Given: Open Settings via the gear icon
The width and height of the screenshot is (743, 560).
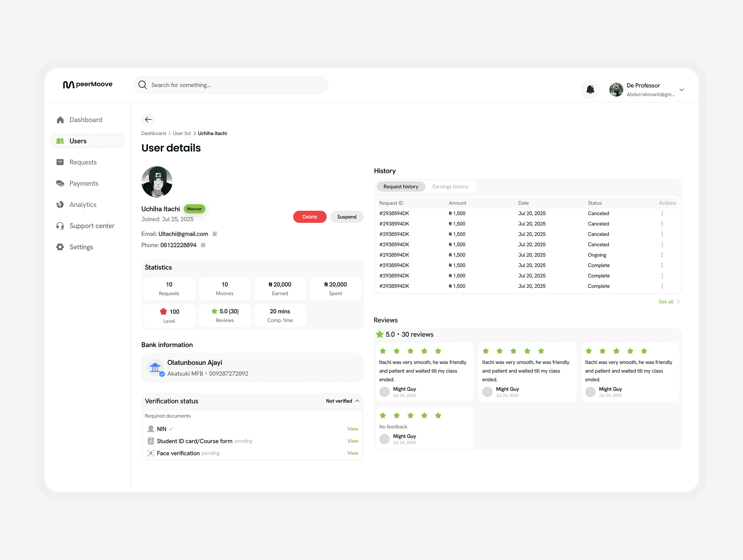Looking at the screenshot, I should pos(60,247).
